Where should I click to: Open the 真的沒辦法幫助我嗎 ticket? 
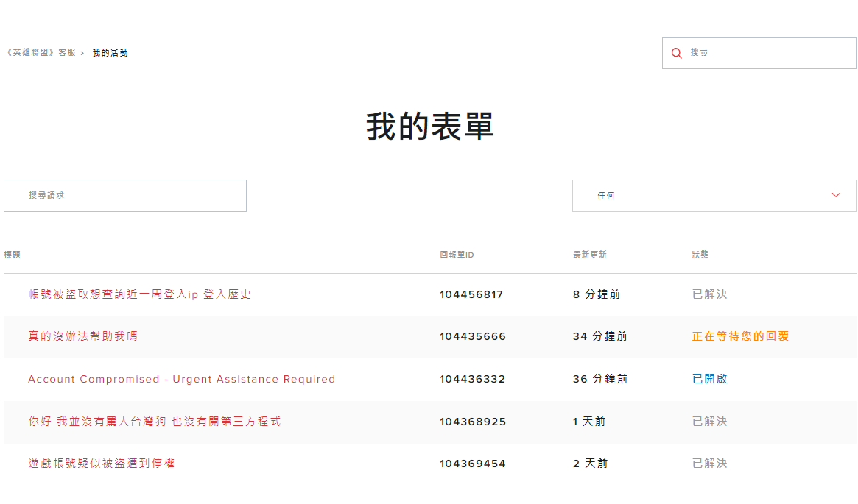(x=82, y=336)
